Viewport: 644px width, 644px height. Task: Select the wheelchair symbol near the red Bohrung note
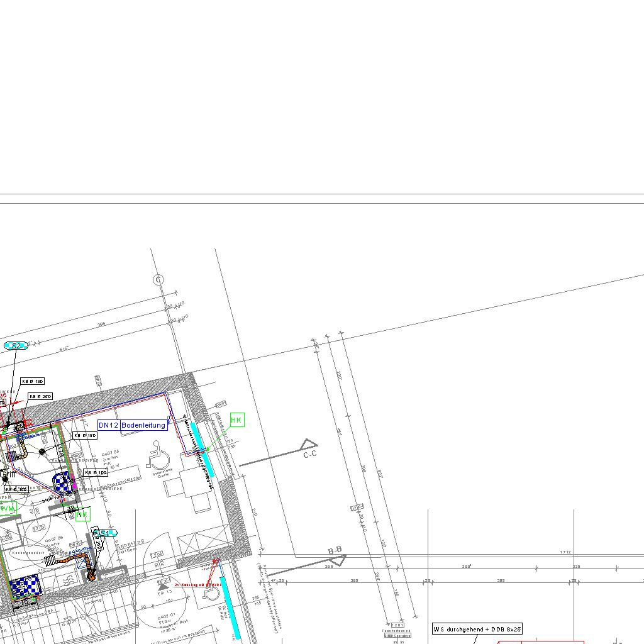tap(211, 593)
